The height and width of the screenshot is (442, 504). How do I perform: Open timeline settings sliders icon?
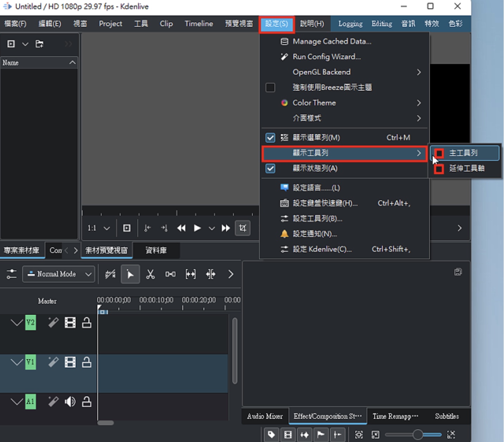(12, 274)
